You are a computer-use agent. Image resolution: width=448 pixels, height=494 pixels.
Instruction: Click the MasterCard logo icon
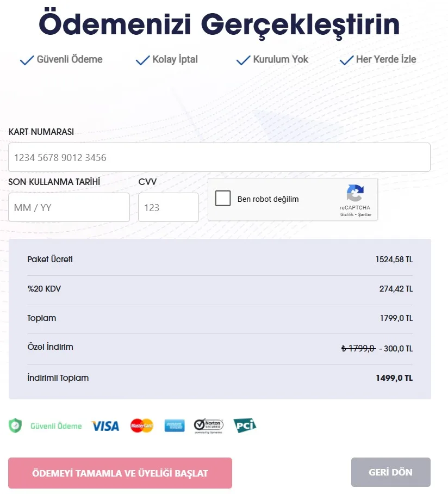[x=142, y=425]
